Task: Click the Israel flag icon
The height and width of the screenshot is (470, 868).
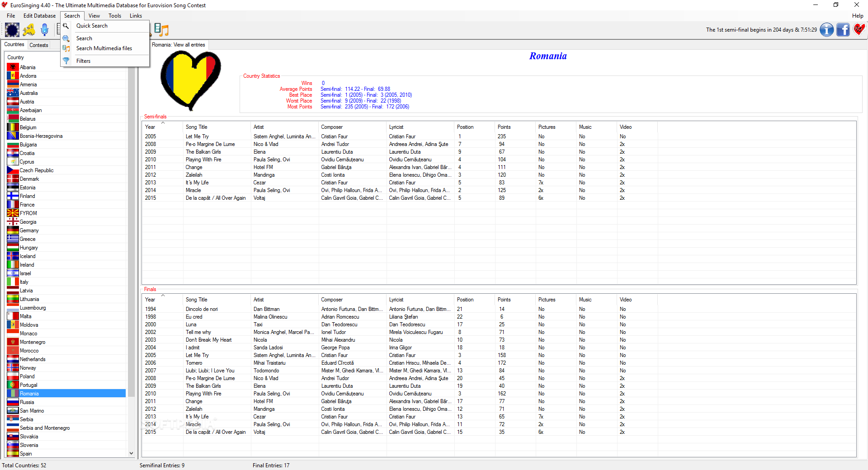Action: click(x=13, y=273)
